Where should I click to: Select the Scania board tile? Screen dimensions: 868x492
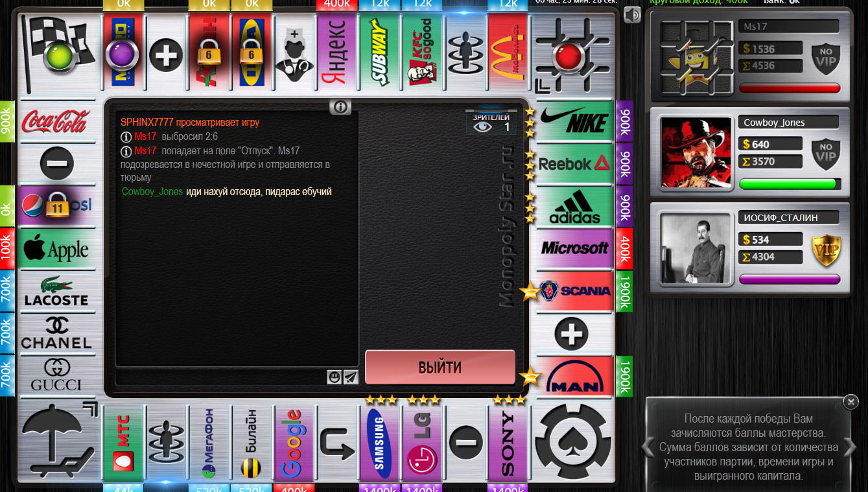[575, 291]
